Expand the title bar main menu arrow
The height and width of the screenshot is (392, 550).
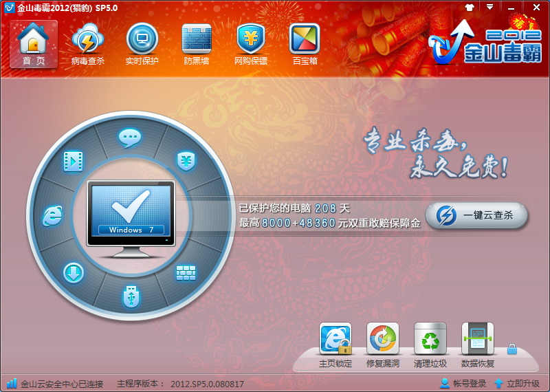[x=489, y=7]
